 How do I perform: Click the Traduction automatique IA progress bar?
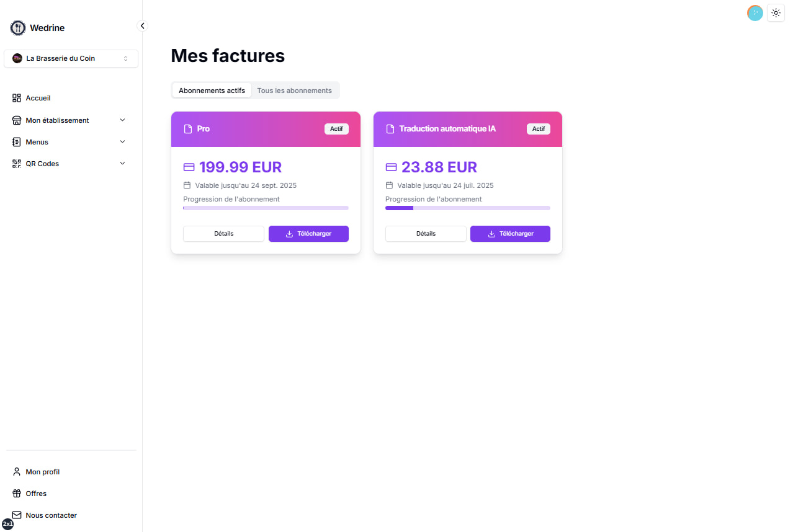coord(467,208)
